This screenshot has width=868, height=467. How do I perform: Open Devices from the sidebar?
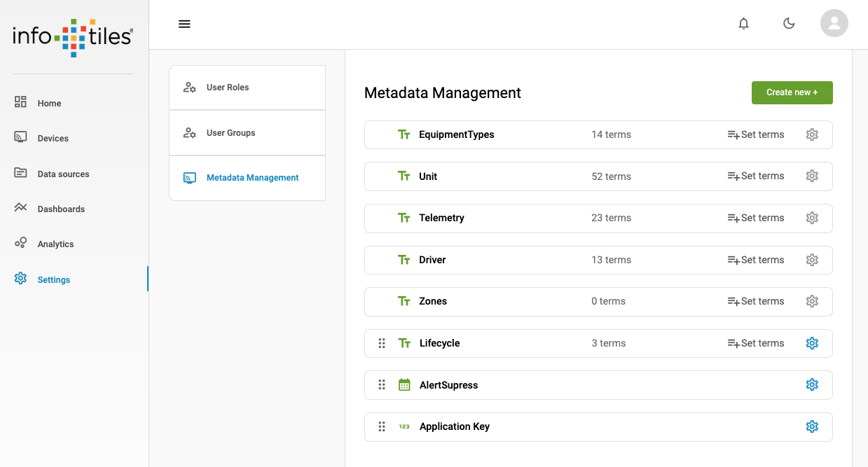coord(53,138)
